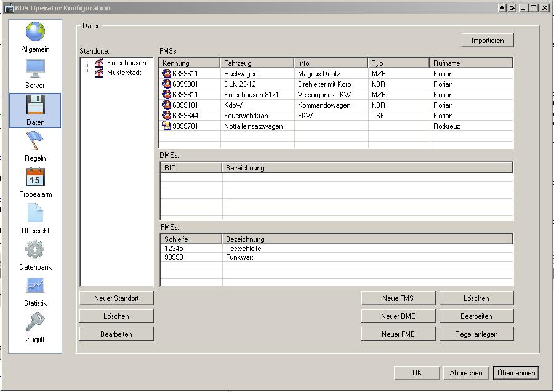The width and height of the screenshot is (554, 392).
Task: Open the Regeln flag icon section
Action: 35,142
